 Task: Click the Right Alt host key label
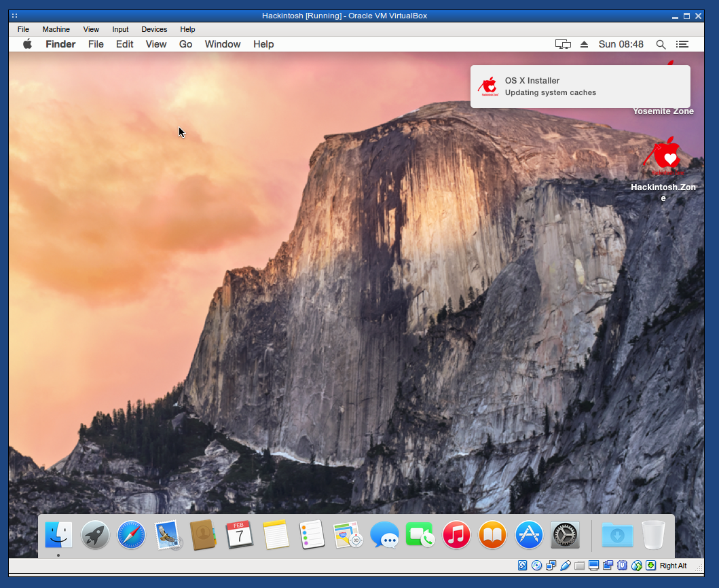(673, 566)
